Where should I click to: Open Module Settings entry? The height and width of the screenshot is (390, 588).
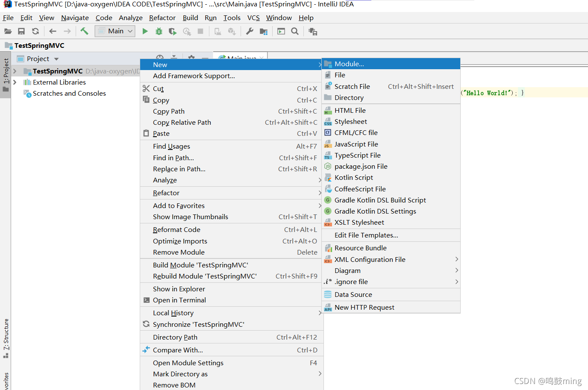coord(232,363)
